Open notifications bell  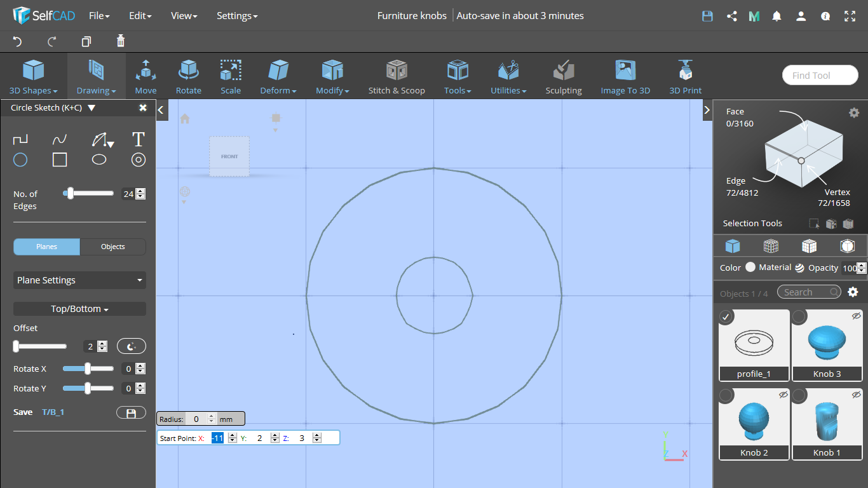(776, 16)
